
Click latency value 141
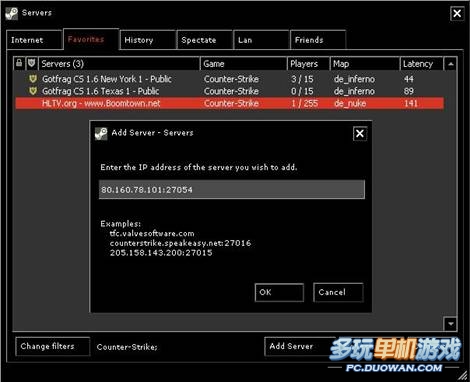coord(410,103)
